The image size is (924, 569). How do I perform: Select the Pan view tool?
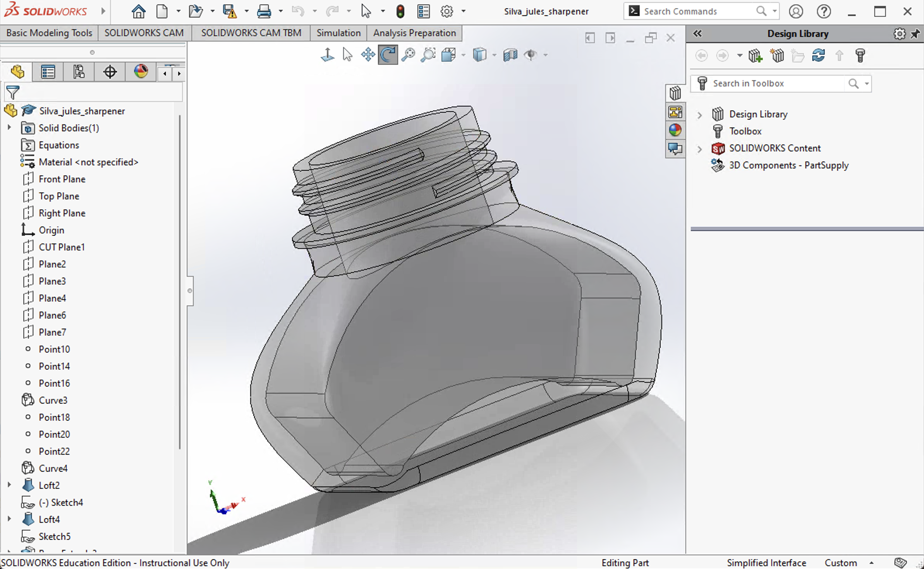pyautogui.click(x=368, y=55)
